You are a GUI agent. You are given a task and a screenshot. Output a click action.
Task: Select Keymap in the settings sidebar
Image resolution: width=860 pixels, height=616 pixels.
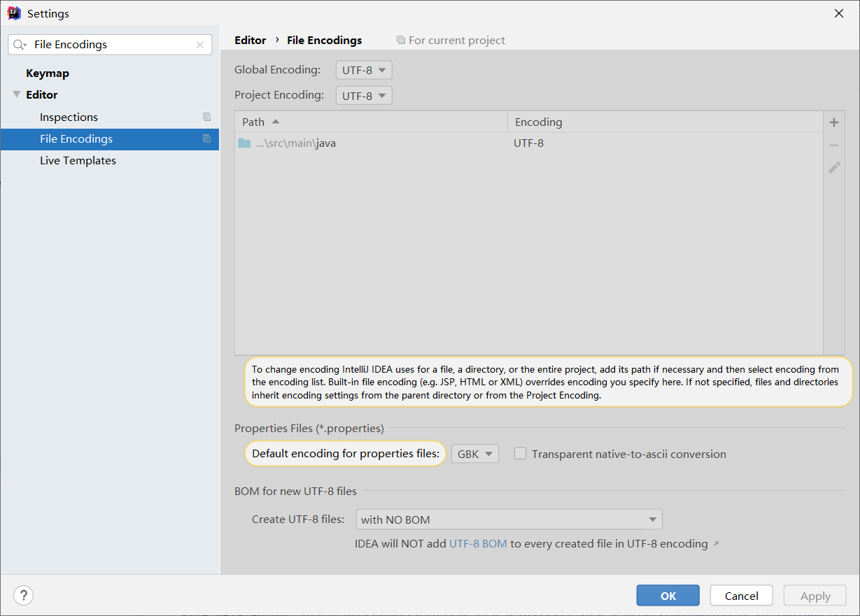pos(48,73)
